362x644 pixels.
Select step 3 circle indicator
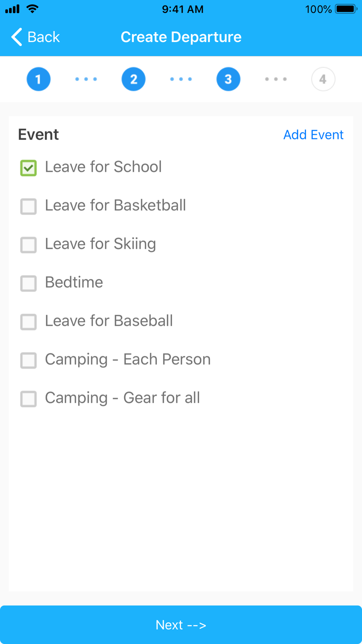pyautogui.click(x=228, y=79)
